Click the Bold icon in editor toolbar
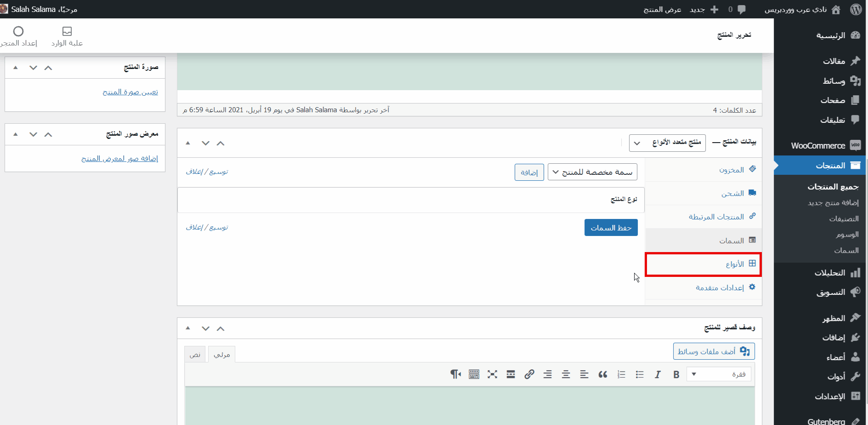This screenshot has height=425, width=868. (x=676, y=374)
